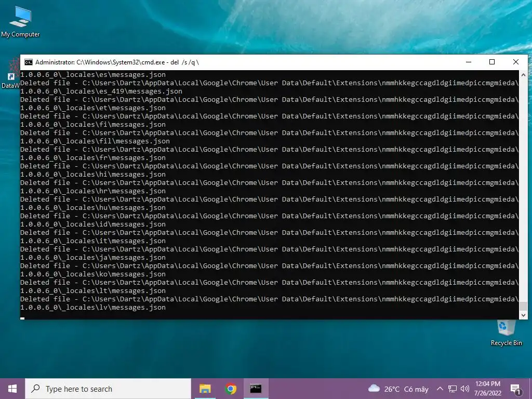
Task: Click the line "_locales\it\messages.json"
Action: [93, 241]
